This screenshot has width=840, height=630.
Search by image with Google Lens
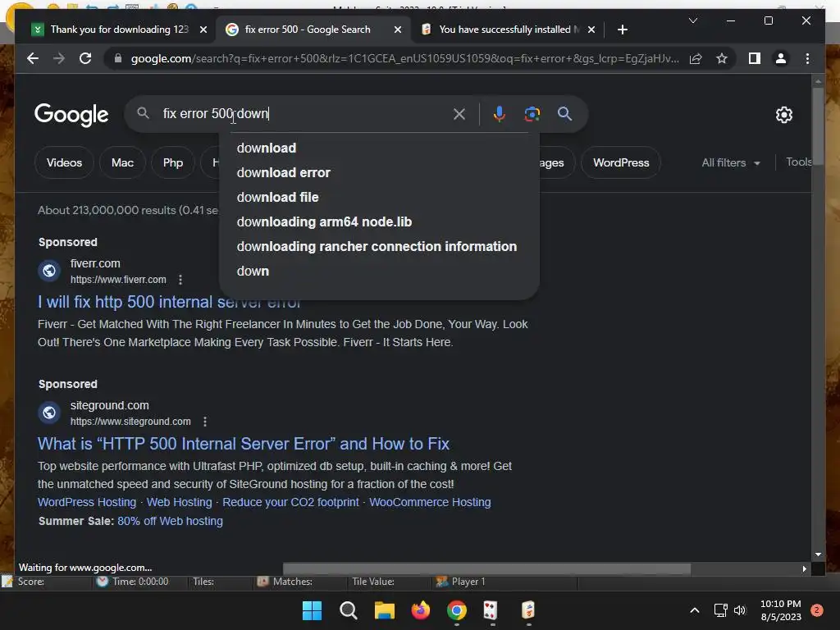click(x=532, y=113)
